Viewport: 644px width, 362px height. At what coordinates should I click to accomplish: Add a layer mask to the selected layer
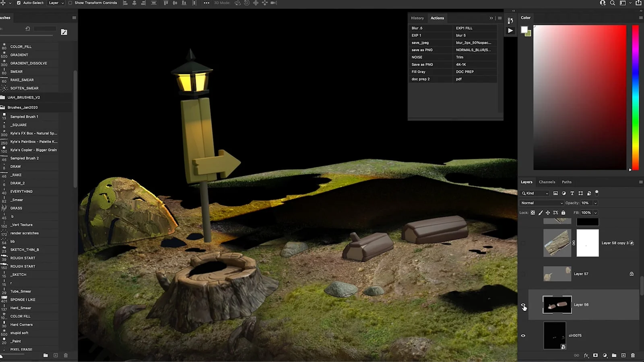point(595,355)
